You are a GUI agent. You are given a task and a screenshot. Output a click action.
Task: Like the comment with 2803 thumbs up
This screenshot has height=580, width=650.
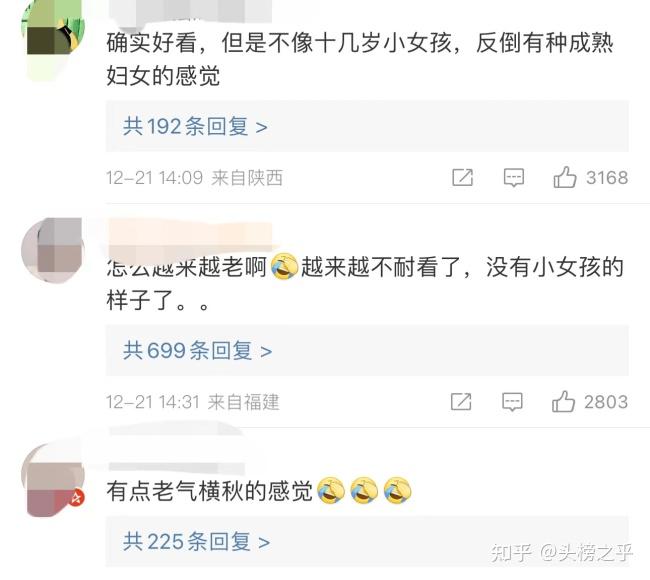click(x=563, y=402)
